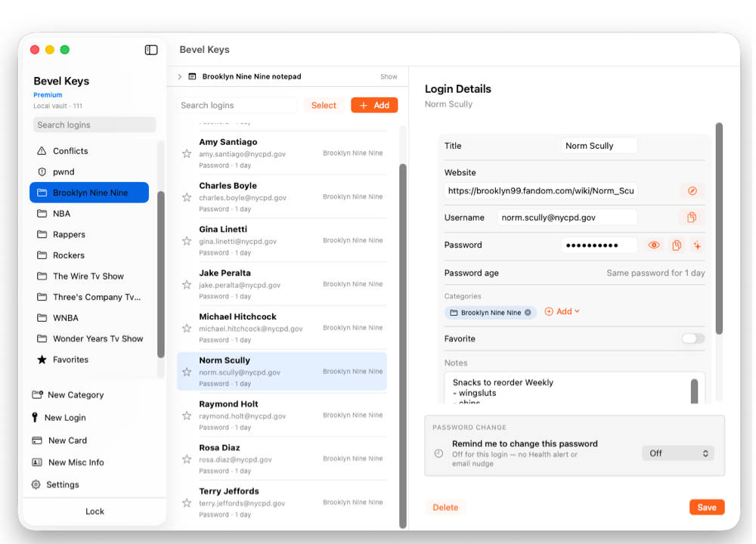Viewport: 756px width, 544px height.
Task: Focus list Search logins field
Action: coord(237,106)
